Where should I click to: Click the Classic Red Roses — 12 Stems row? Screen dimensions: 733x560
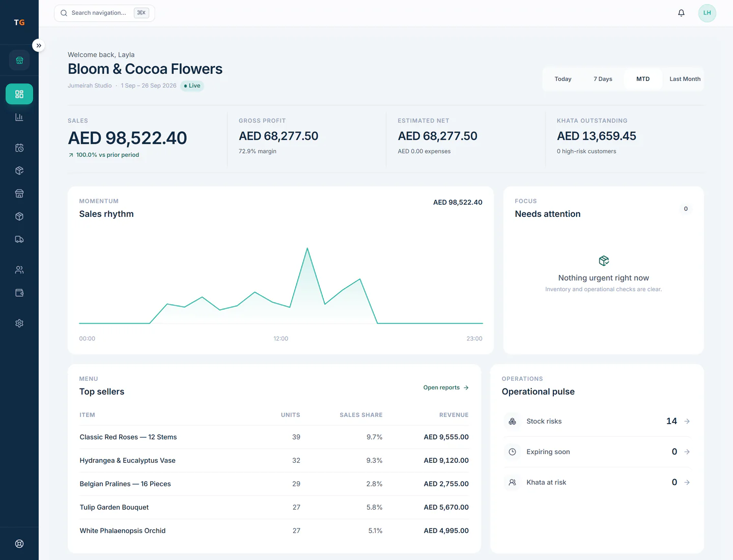(274, 437)
